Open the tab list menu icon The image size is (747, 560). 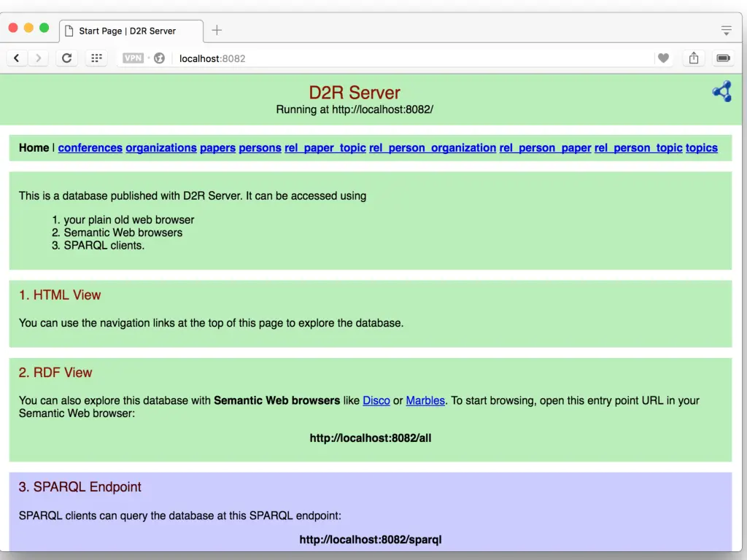pos(726,31)
